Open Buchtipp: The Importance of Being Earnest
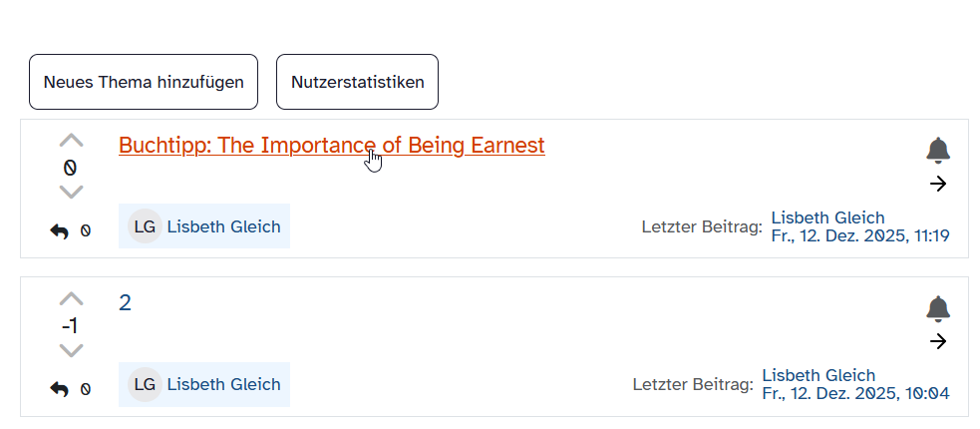This screenshot has height=429, width=980. (x=331, y=146)
